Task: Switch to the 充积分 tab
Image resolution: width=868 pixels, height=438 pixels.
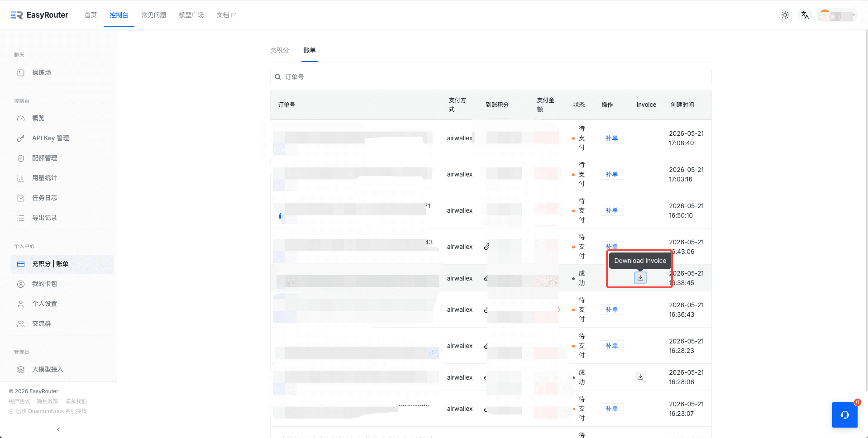Action: click(279, 50)
